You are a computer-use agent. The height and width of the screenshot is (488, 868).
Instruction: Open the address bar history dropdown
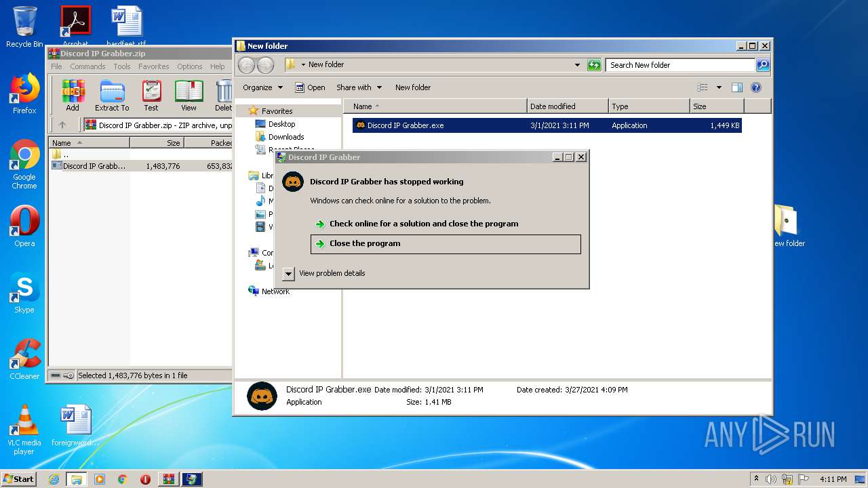[x=577, y=65]
